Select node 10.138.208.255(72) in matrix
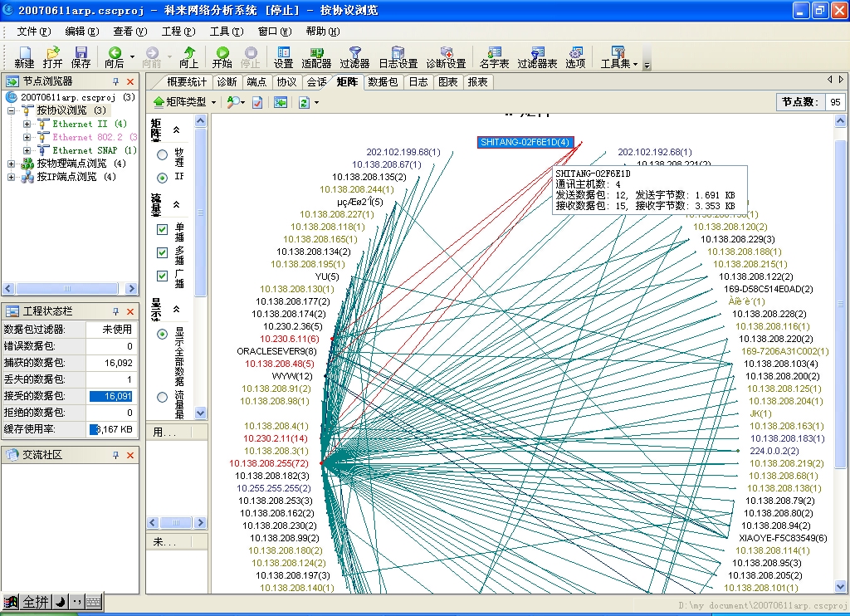Viewport: 850px width, 616px height. pos(269,463)
